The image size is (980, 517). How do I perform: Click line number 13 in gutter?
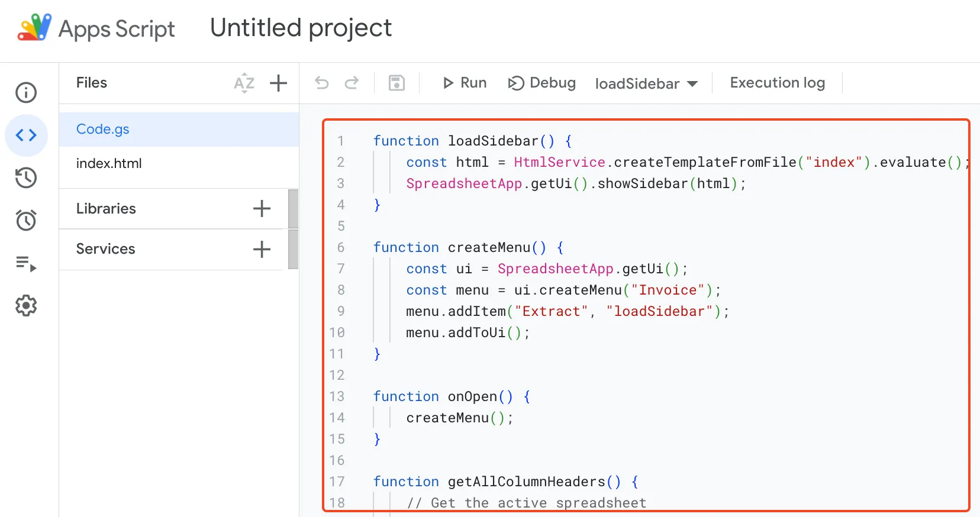[337, 396]
